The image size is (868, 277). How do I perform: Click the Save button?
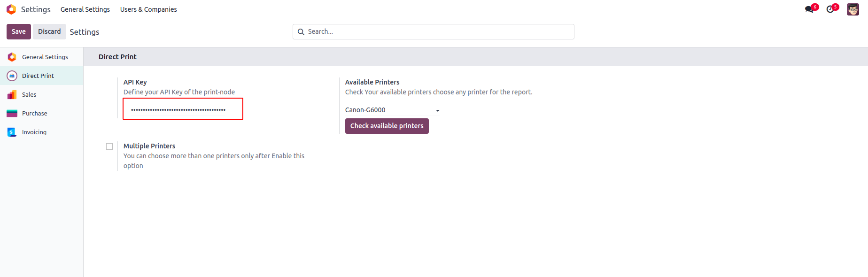tap(19, 31)
